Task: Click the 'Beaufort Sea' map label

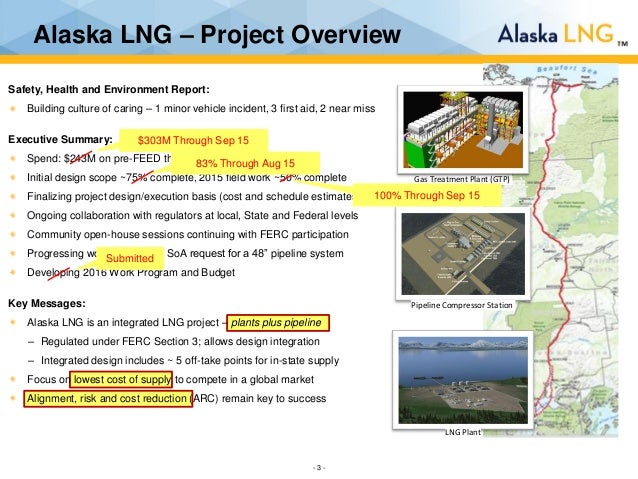Action: point(567,69)
